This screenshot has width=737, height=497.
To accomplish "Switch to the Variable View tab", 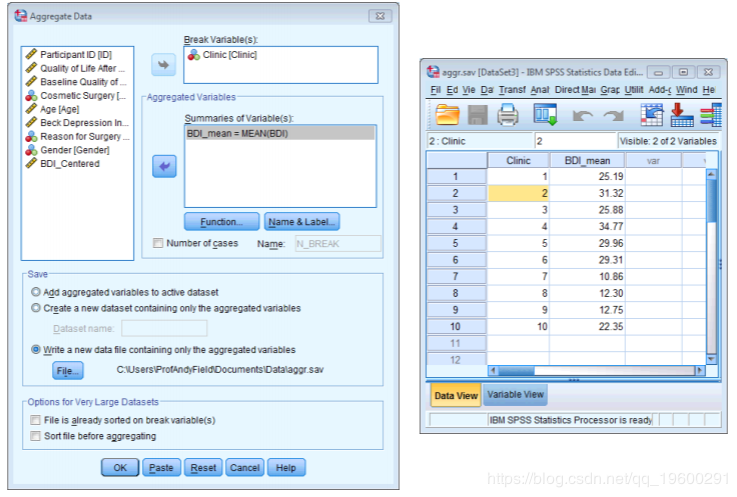I will pyautogui.click(x=515, y=394).
